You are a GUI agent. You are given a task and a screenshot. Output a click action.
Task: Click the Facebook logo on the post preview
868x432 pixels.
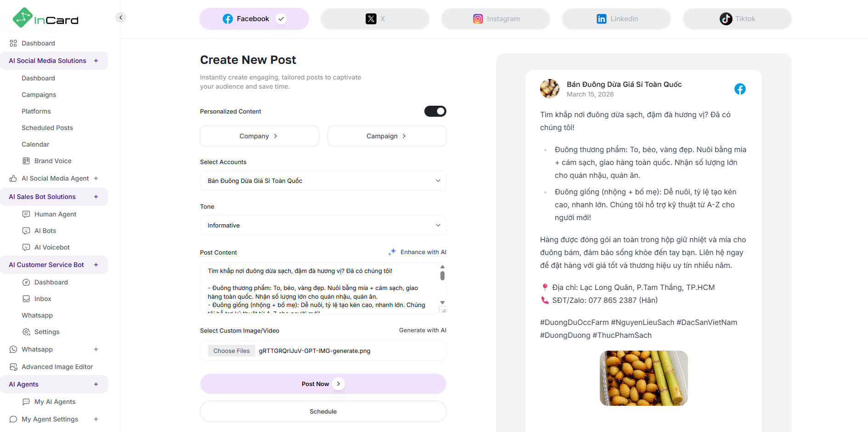(x=740, y=89)
